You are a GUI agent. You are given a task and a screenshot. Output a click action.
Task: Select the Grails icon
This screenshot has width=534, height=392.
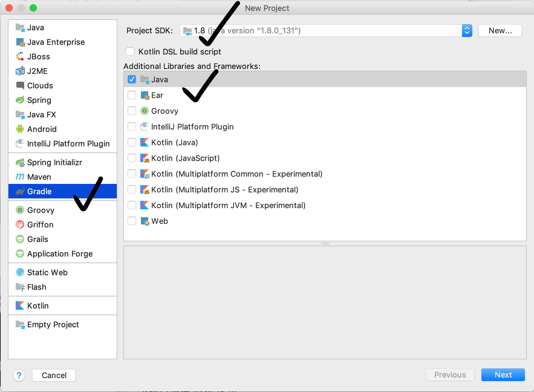(20, 239)
